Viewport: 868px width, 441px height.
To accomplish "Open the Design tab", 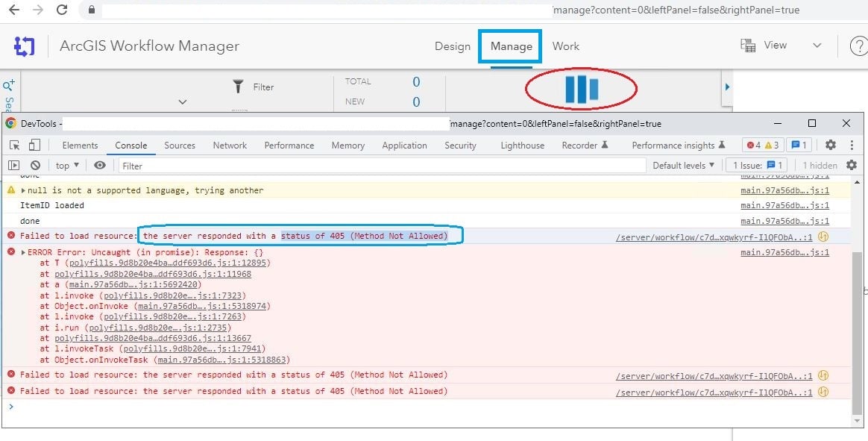I will pyautogui.click(x=452, y=46).
